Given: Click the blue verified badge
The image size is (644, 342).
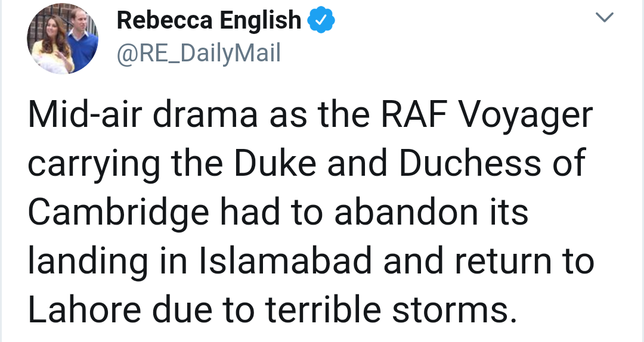Looking at the screenshot, I should 321,21.
